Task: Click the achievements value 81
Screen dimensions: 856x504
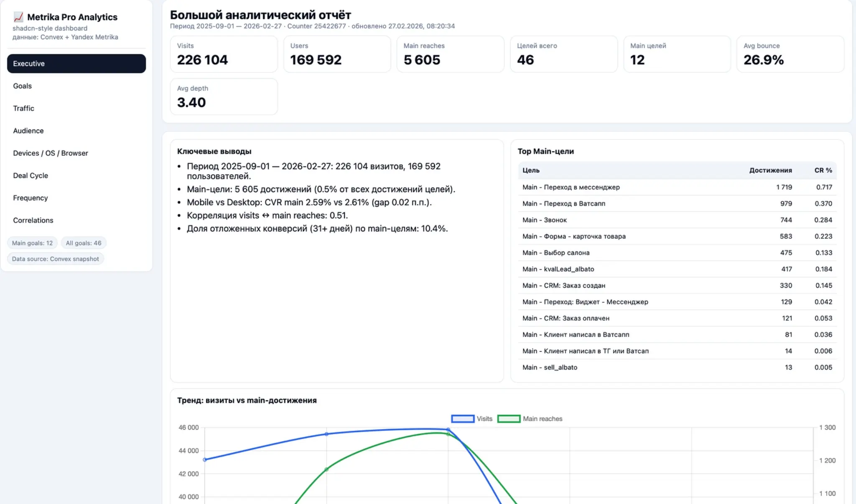Action: [789, 334]
